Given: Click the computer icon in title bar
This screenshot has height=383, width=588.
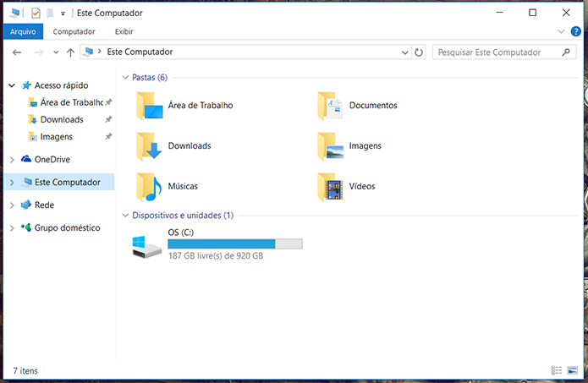Looking at the screenshot, I should pos(14,14).
